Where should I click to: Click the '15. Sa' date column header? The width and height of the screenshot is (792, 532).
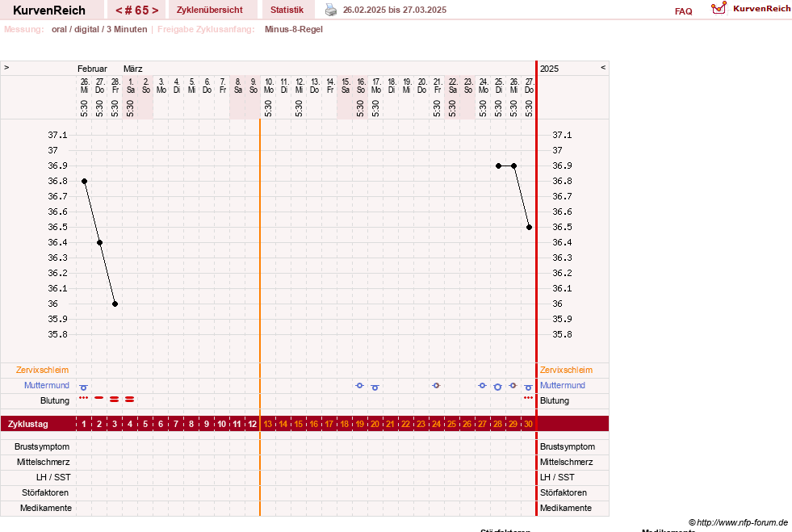346,86
